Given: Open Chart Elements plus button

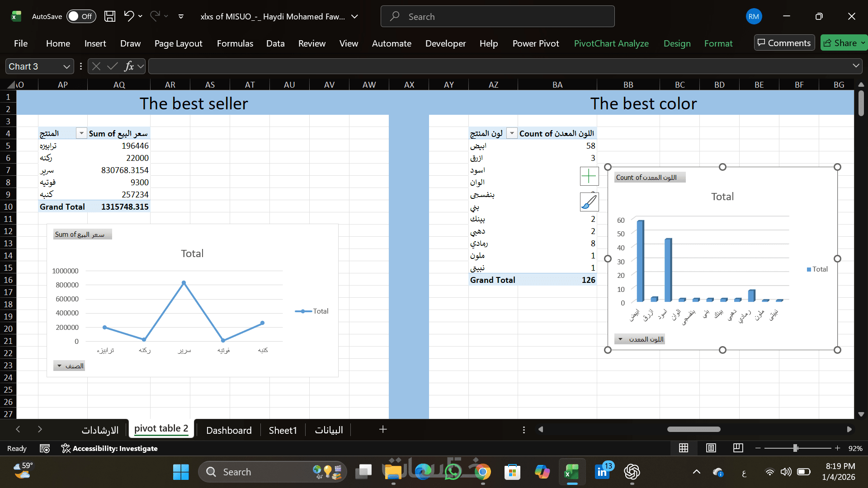Looking at the screenshot, I should coord(589,176).
